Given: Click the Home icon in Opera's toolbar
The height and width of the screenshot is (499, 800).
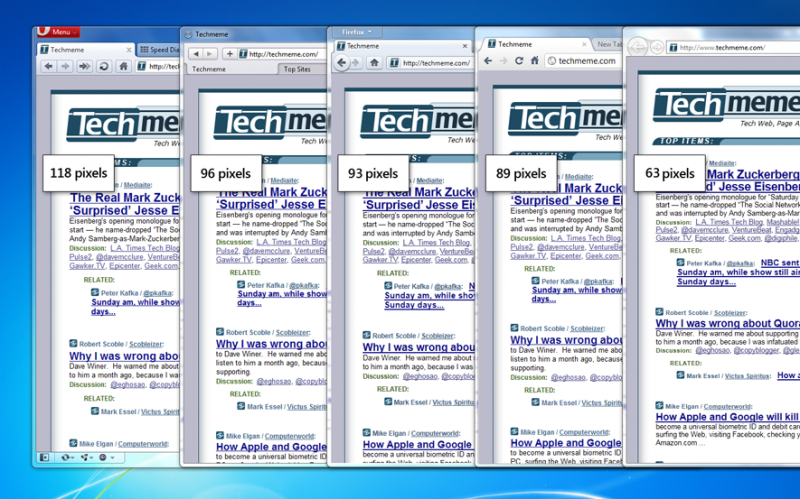Looking at the screenshot, I should [x=124, y=66].
